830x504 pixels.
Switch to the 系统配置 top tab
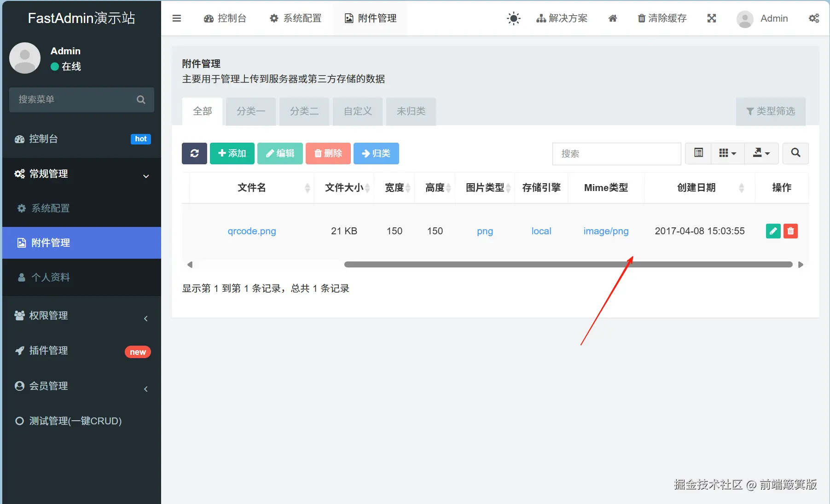point(296,18)
